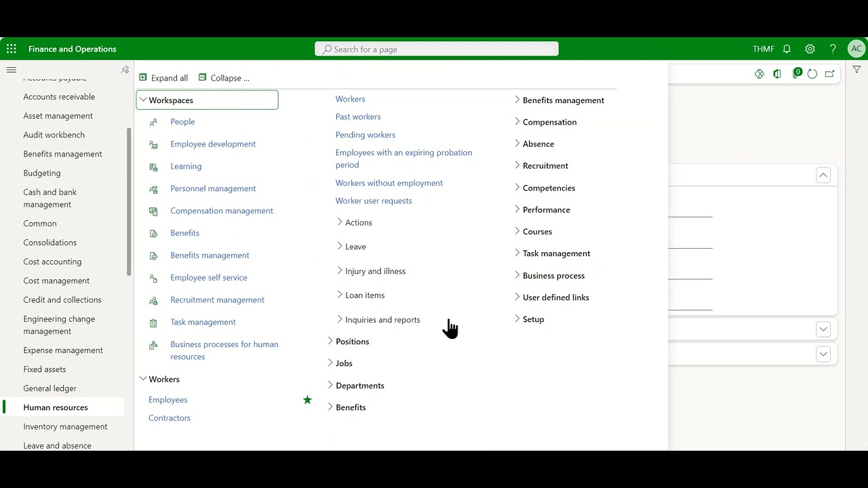Click the Open in Office icon

(777, 74)
